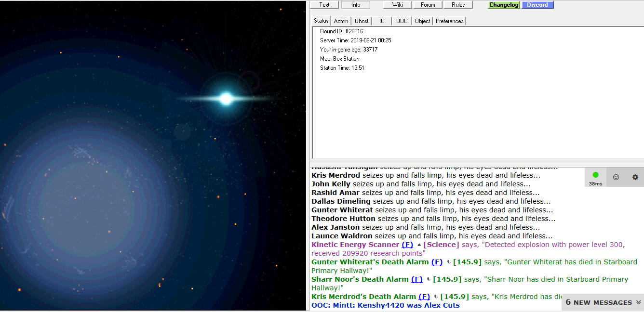Open the Rules button

pyautogui.click(x=458, y=5)
